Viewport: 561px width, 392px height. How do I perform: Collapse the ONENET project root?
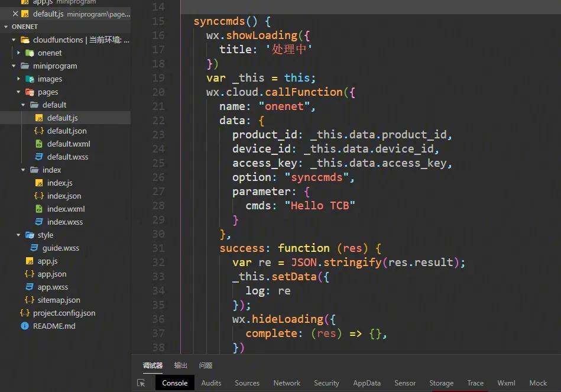click(x=6, y=27)
